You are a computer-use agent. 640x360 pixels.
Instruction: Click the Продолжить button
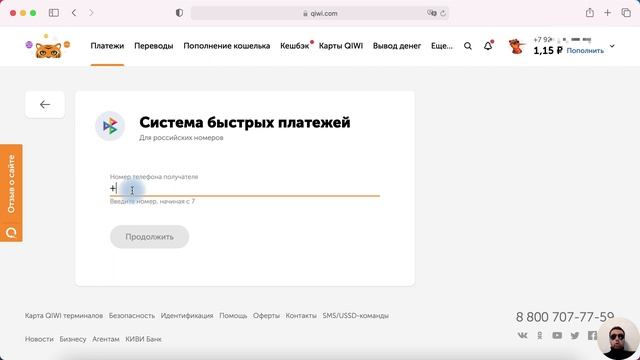point(149,237)
